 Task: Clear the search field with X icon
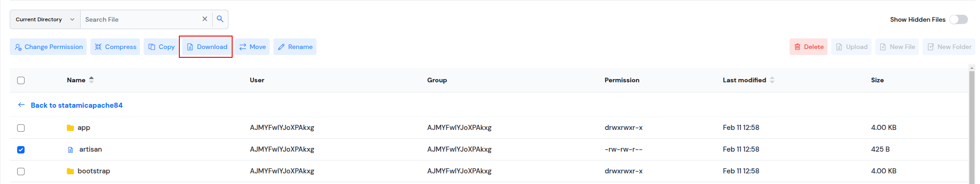click(205, 19)
